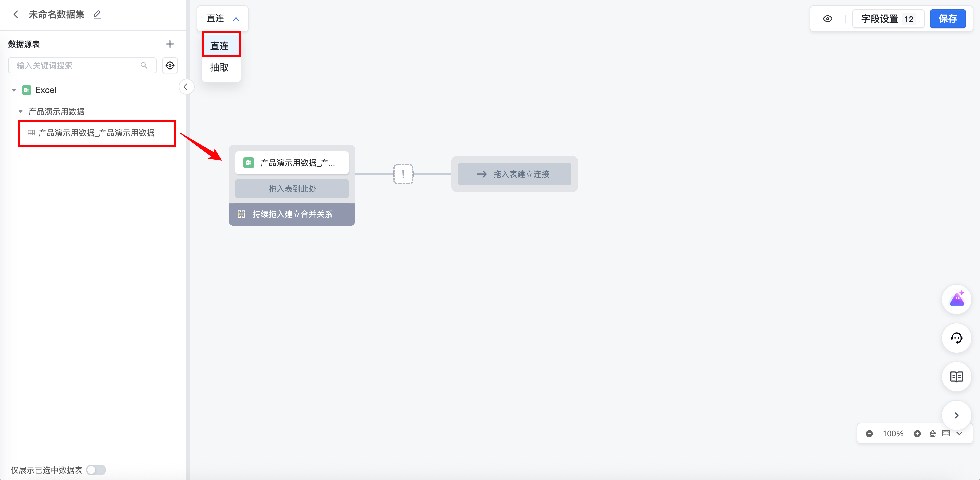
Task: Select the 直连 option in the dropdown menu
Action: [x=220, y=46]
